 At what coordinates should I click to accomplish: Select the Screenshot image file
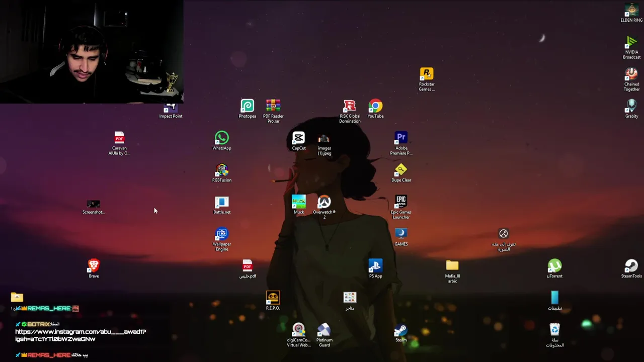click(94, 207)
